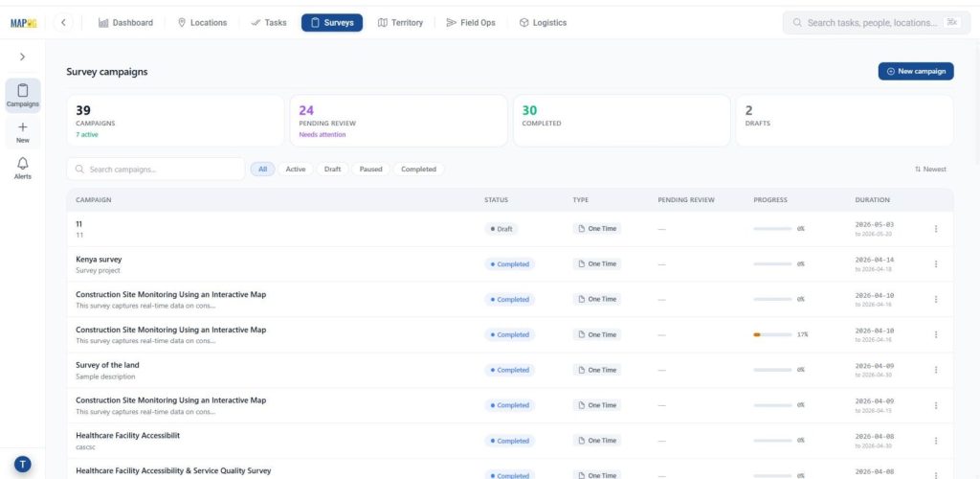Image resolution: width=980 pixels, height=479 pixels.
Task: Open campaign named 11
Action: pyautogui.click(x=78, y=223)
